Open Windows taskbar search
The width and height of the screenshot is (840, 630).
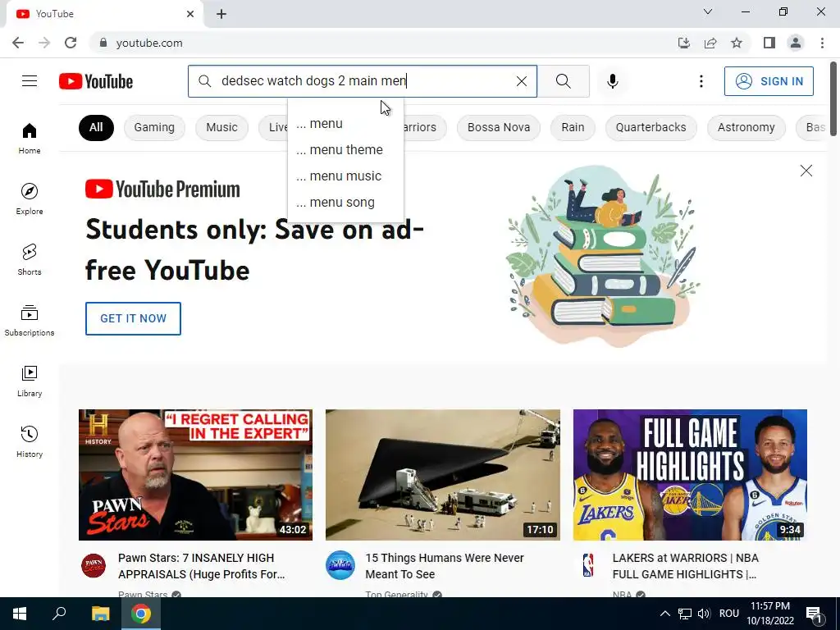click(59, 614)
